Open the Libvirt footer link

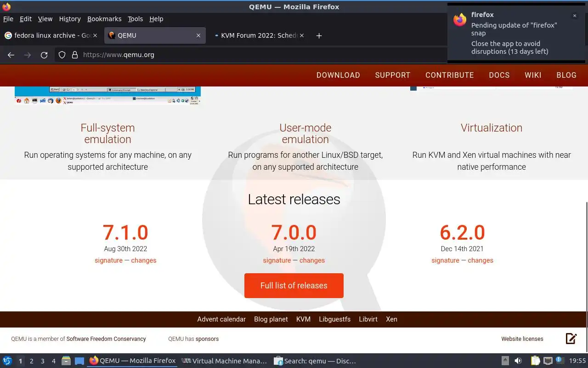click(x=368, y=319)
